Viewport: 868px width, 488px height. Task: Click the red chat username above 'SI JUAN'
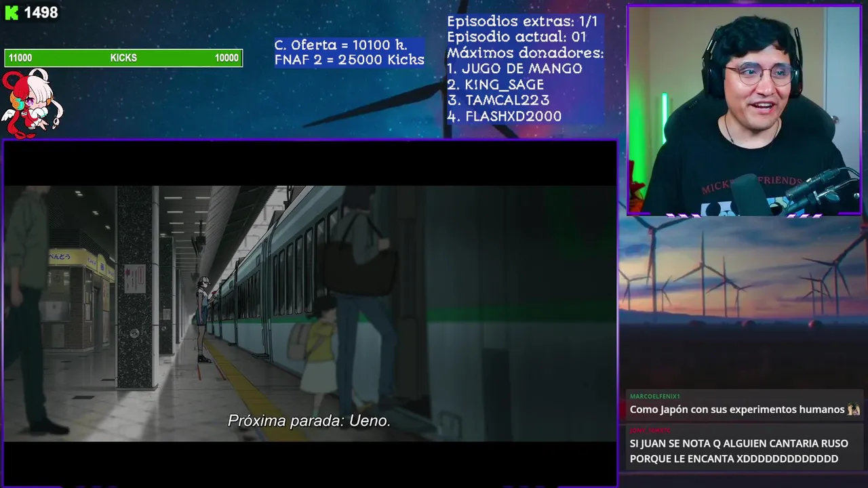coord(650,430)
